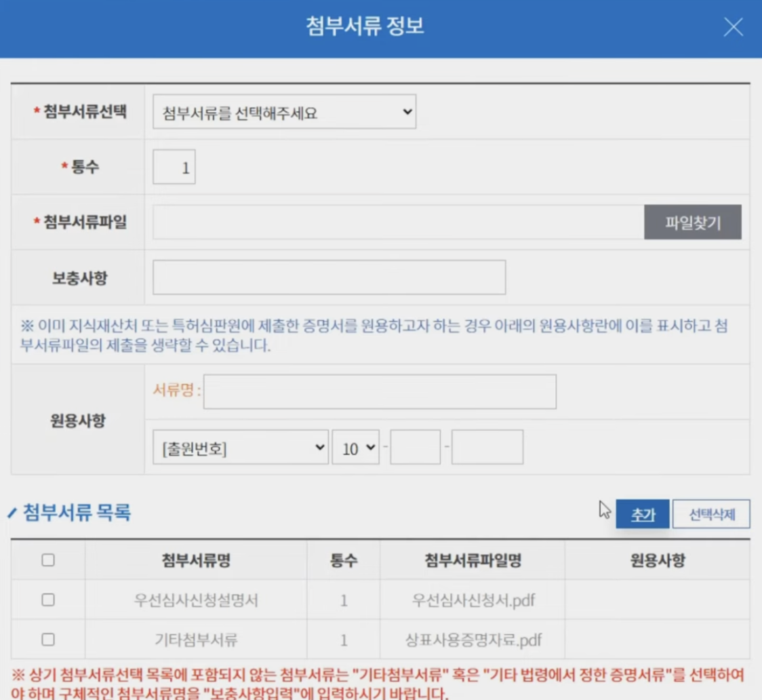This screenshot has width=762, height=700.
Task: Click the 파일찾기 file browse button
Action: click(x=693, y=220)
